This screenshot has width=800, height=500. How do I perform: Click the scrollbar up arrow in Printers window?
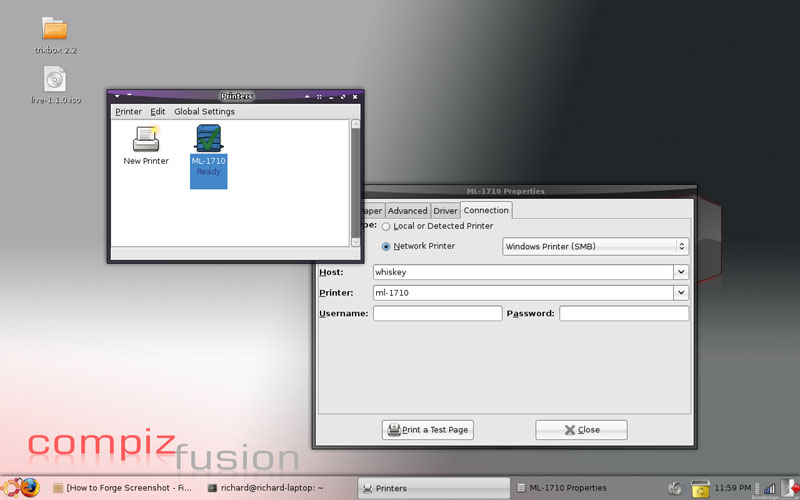point(356,124)
